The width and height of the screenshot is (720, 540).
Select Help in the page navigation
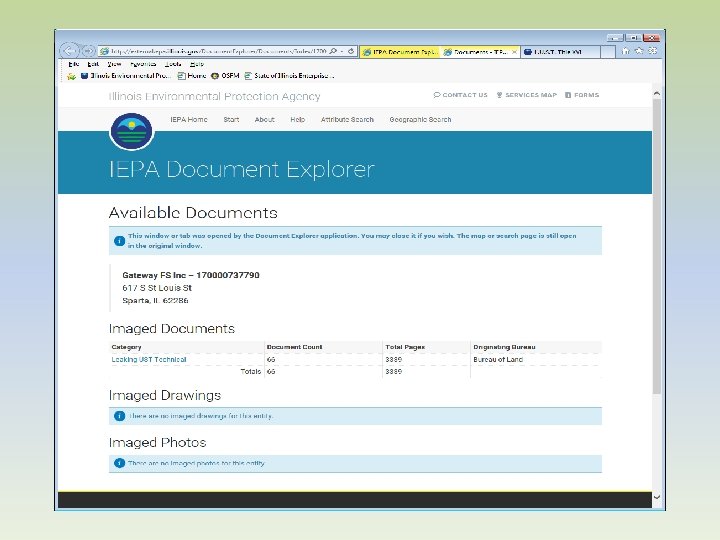298,119
